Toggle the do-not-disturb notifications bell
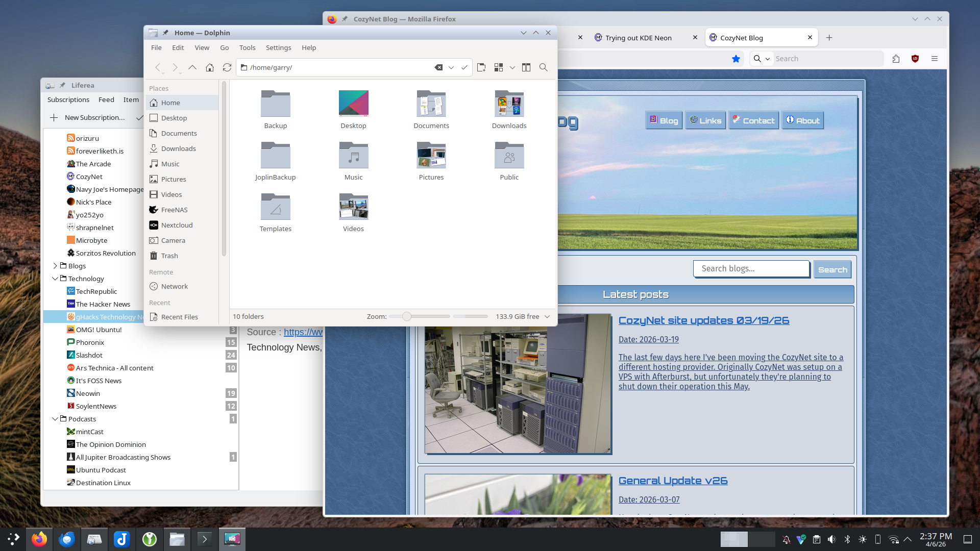The image size is (980, 551). [x=786, y=539]
